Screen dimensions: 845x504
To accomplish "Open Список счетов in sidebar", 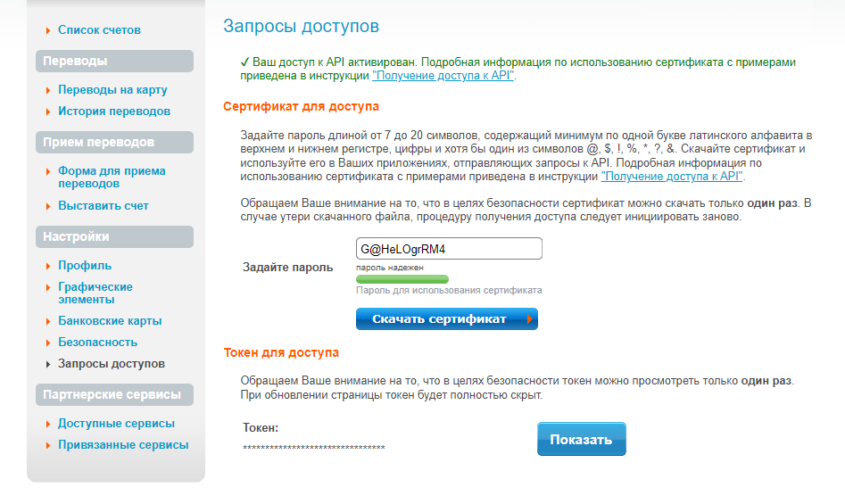I will point(99,30).
